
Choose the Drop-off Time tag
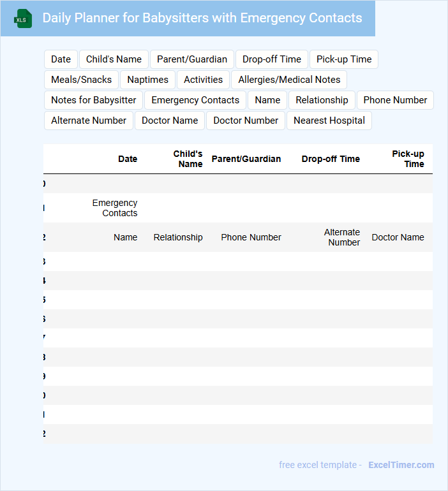(x=272, y=59)
